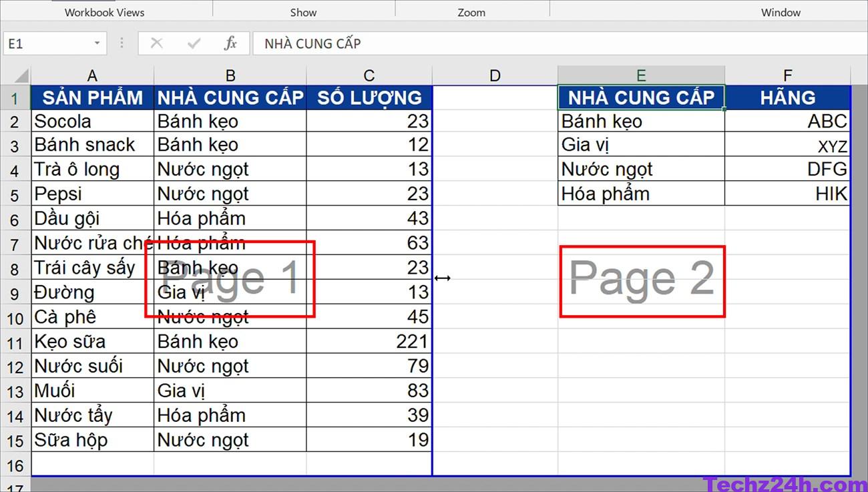The image size is (868, 492).
Task: Click the Muối cell
Action: click(92, 391)
